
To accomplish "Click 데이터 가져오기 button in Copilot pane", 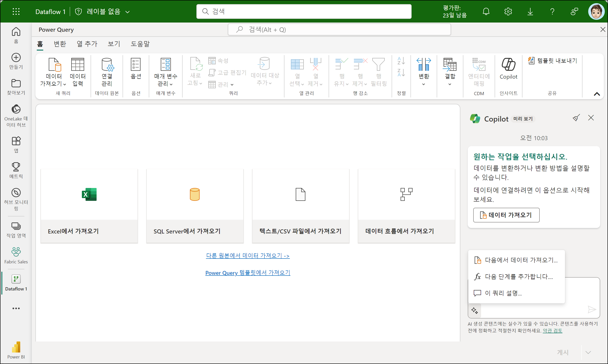I will coord(506,215).
